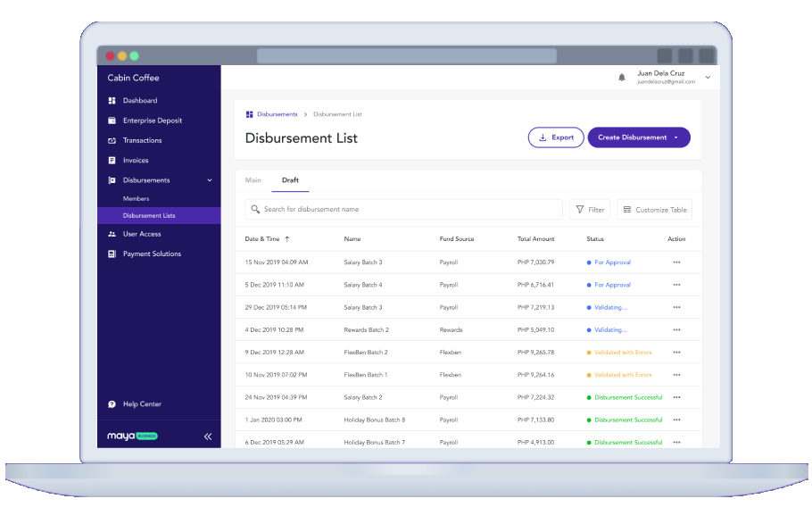Click the disbursement name search field
The image size is (812, 507).
pos(404,210)
